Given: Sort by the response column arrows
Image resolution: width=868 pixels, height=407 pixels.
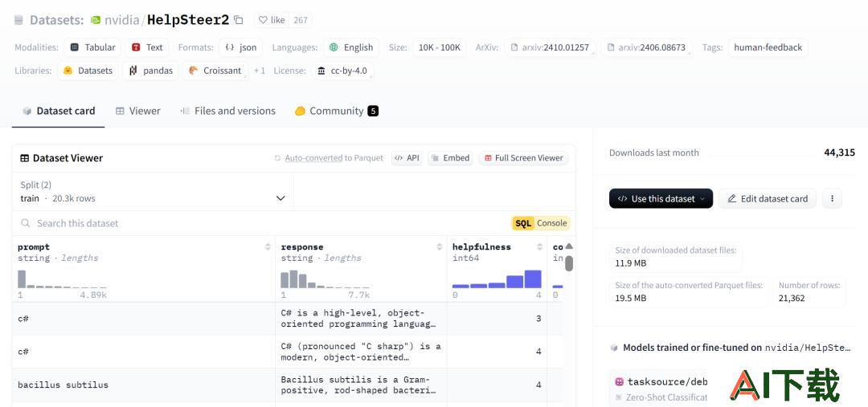Looking at the screenshot, I should tap(440, 247).
